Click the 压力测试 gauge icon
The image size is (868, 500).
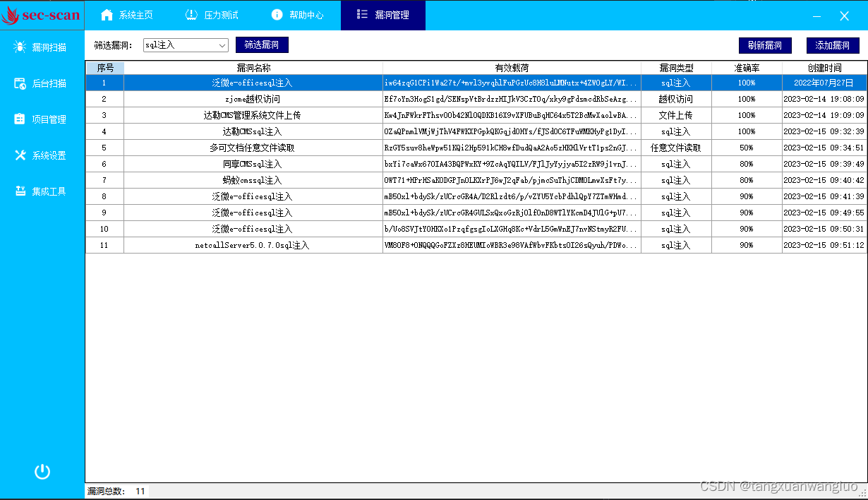[191, 15]
